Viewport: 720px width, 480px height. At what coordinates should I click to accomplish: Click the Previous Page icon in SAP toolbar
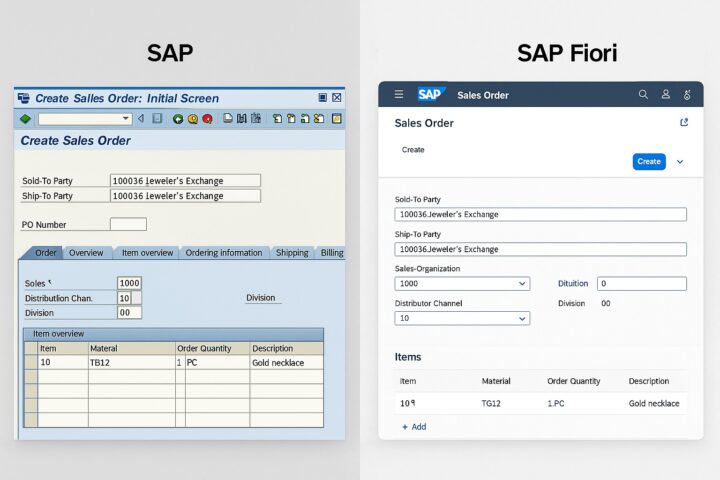pos(291,119)
